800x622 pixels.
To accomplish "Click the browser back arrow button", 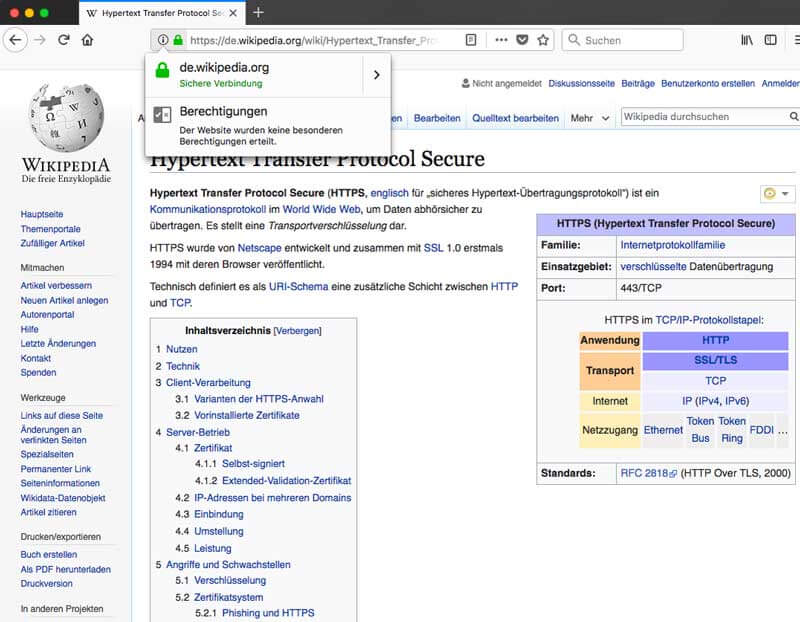I will (x=15, y=40).
